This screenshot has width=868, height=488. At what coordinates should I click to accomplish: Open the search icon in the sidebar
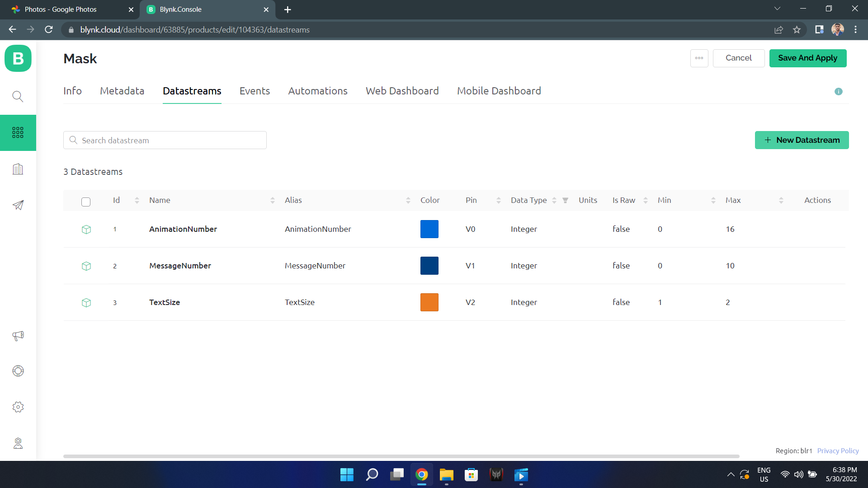click(x=18, y=96)
